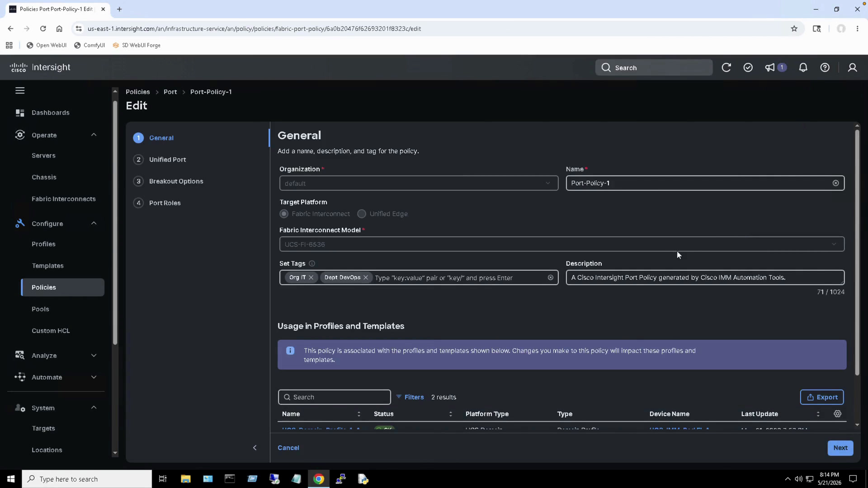Expand the Automate sidebar section
This screenshot has width=868, height=488.
tap(94, 377)
